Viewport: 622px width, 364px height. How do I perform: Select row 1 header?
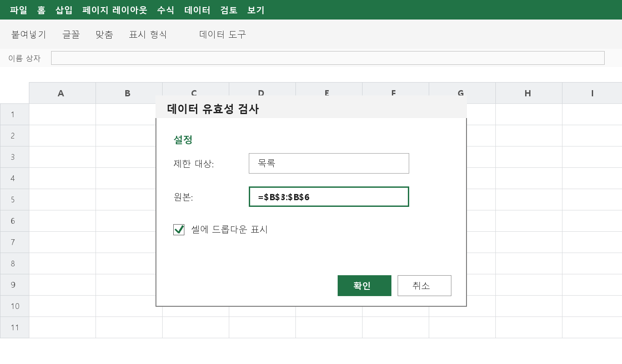pos(15,114)
